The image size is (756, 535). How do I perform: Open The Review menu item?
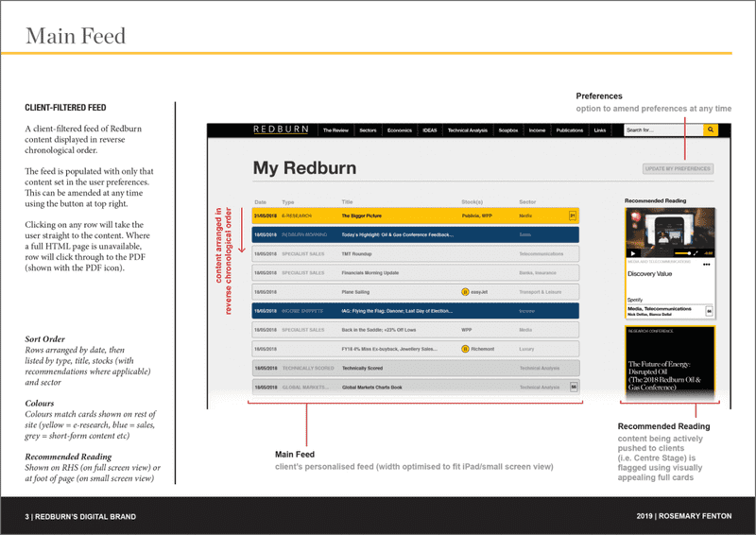[335, 130]
